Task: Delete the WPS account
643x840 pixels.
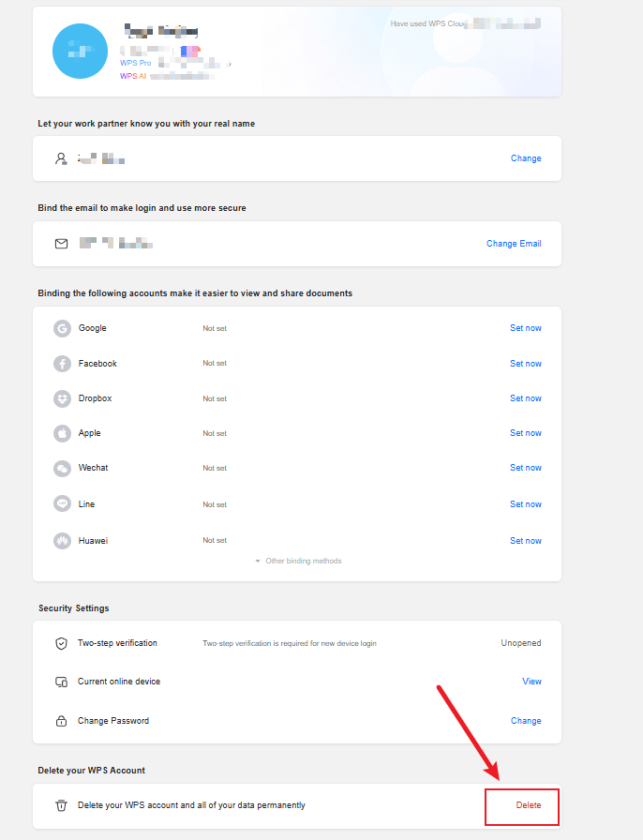Action: click(x=529, y=805)
